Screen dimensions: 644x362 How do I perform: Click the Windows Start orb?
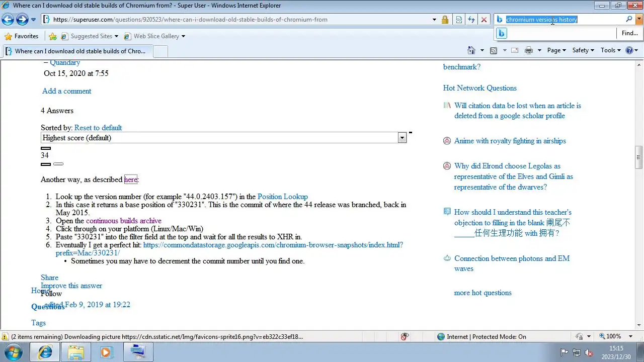click(14, 352)
